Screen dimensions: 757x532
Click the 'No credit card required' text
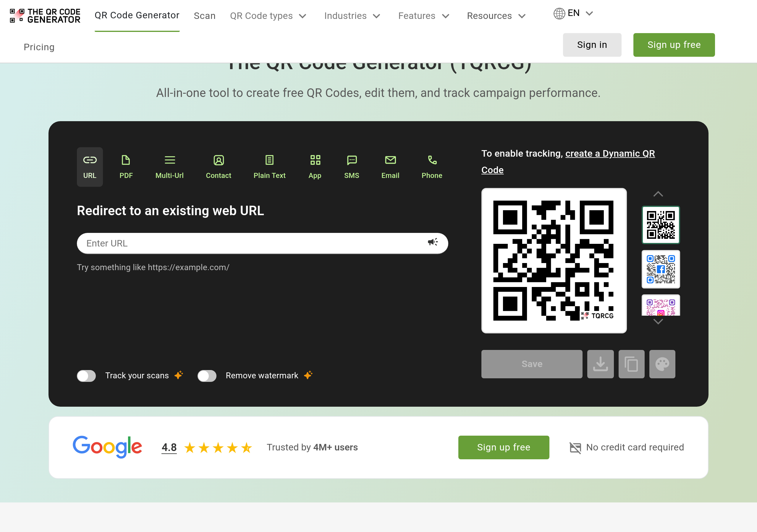(x=635, y=447)
